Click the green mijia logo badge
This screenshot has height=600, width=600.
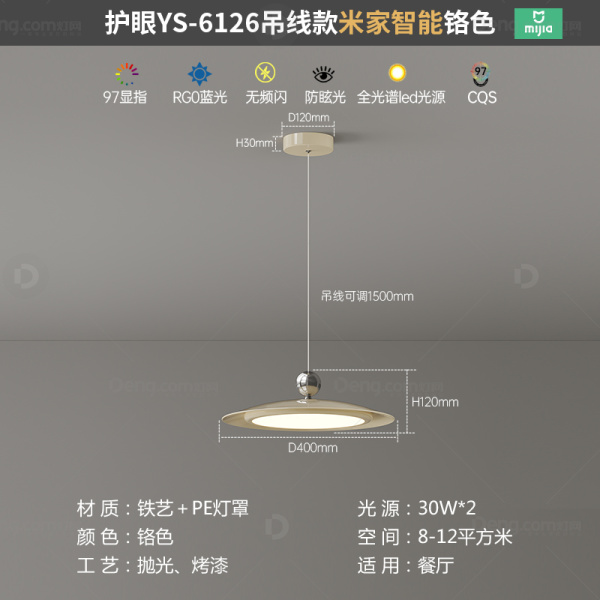coord(538,24)
